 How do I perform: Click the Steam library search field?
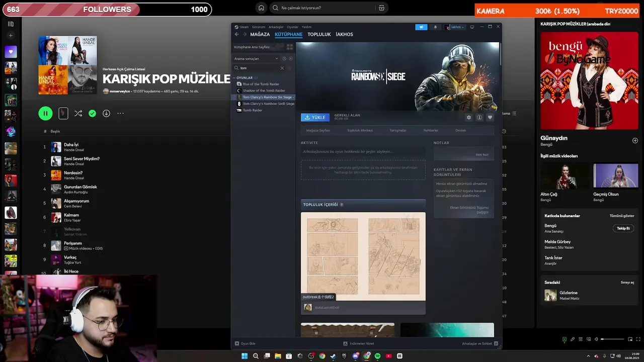coord(259,68)
